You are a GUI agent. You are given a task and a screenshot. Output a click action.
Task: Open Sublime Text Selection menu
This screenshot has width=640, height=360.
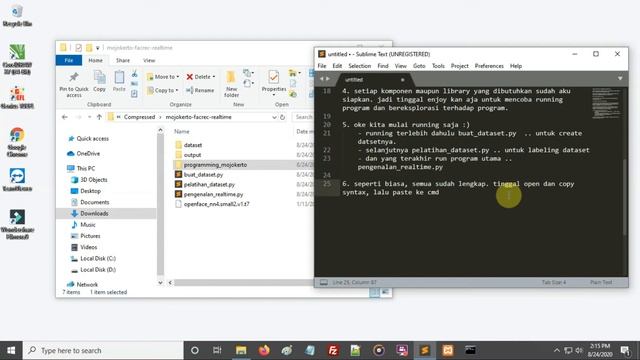click(x=359, y=66)
